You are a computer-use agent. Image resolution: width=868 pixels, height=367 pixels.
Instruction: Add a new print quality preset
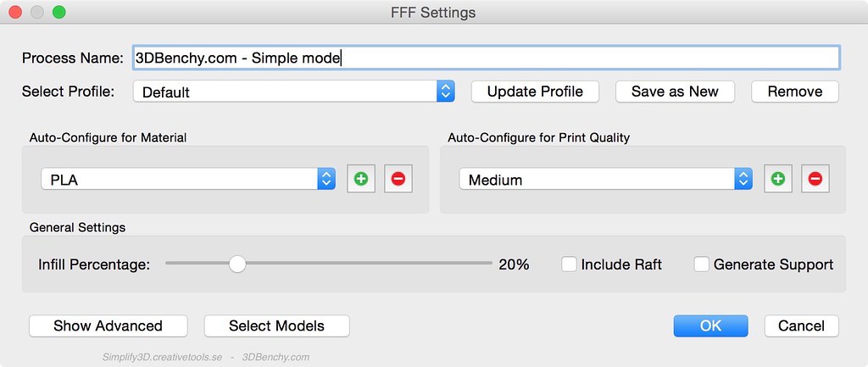coord(778,179)
